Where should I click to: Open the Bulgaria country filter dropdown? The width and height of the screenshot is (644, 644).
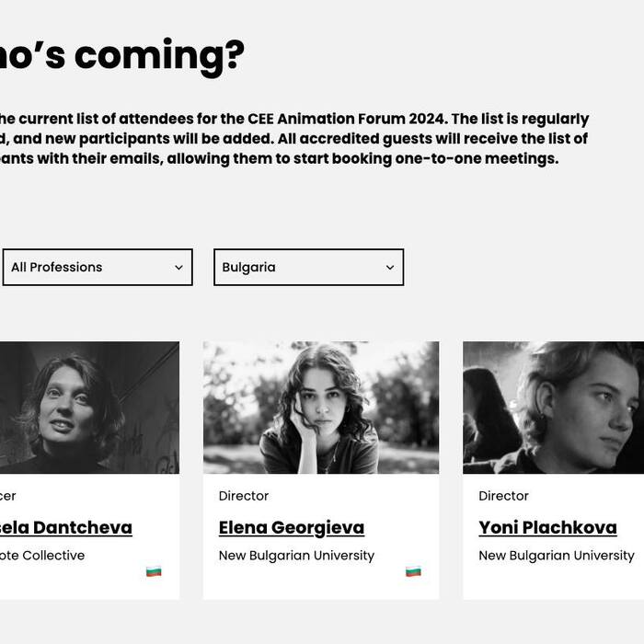coord(308,268)
